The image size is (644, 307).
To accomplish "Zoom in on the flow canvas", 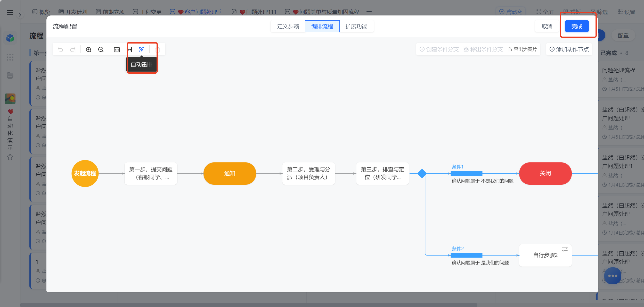I will pyautogui.click(x=88, y=49).
